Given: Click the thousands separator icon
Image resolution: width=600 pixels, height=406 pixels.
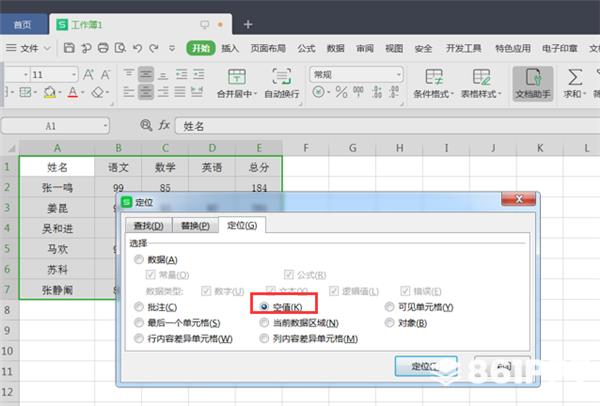Looking at the screenshot, I should pos(358,92).
